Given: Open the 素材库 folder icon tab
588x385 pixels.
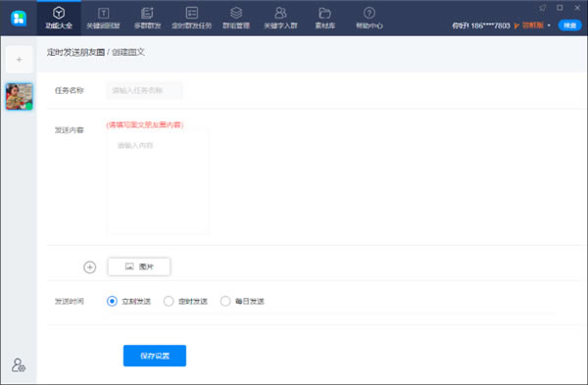Looking at the screenshot, I should [324, 18].
